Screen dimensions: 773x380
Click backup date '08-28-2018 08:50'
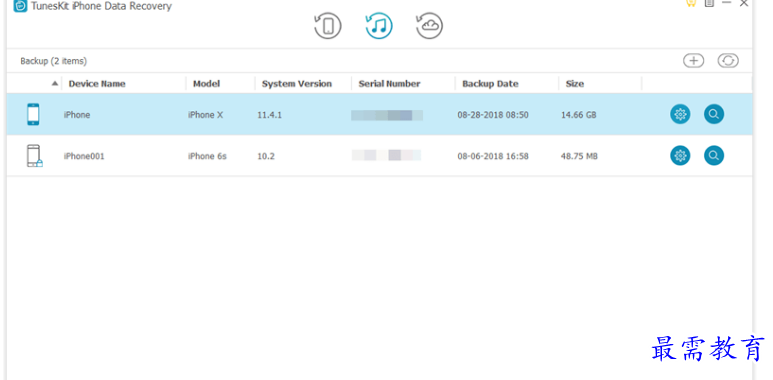pyautogui.click(x=493, y=115)
